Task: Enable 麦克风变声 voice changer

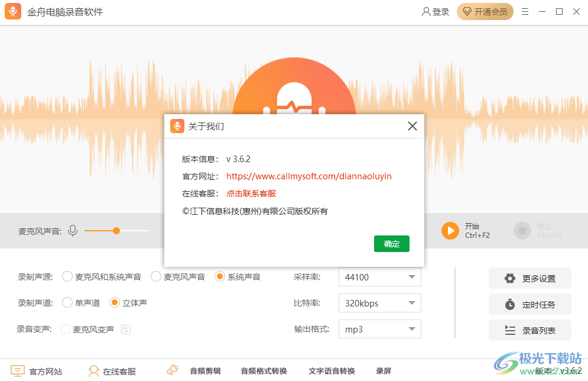Action: point(66,329)
